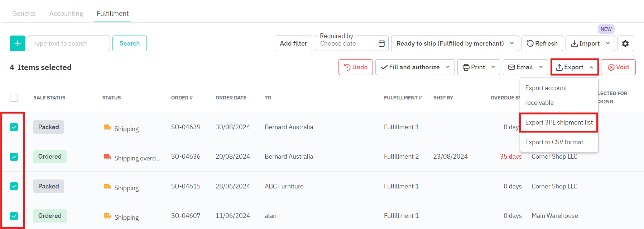Uncheck the SO-04639 row checkbox
This screenshot has width=644, height=229.
14,127
